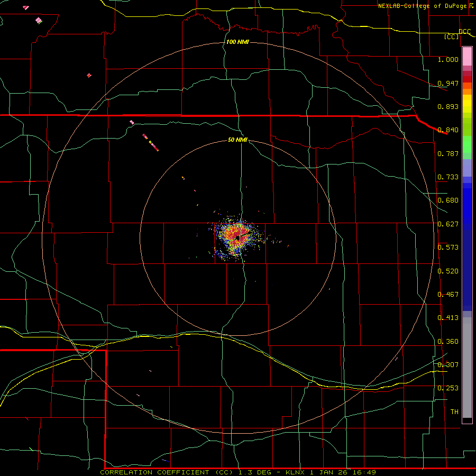Click the 0.680 scale value
This screenshot has width=476, height=476.
click(448, 200)
